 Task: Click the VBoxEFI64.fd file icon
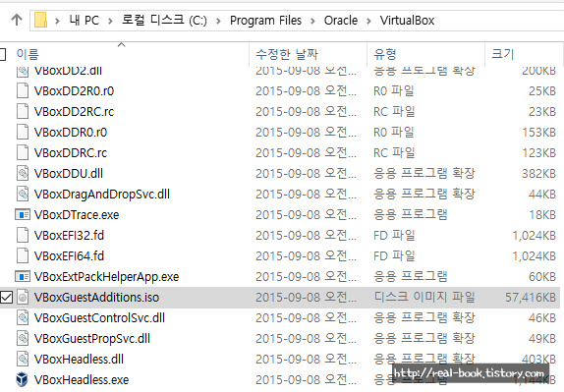coord(23,255)
